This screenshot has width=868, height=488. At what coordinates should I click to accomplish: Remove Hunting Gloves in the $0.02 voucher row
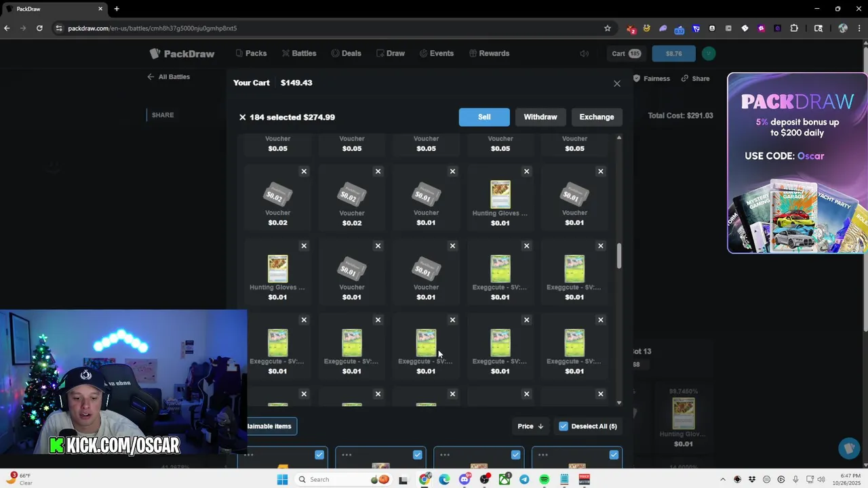[x=526, y=171]
